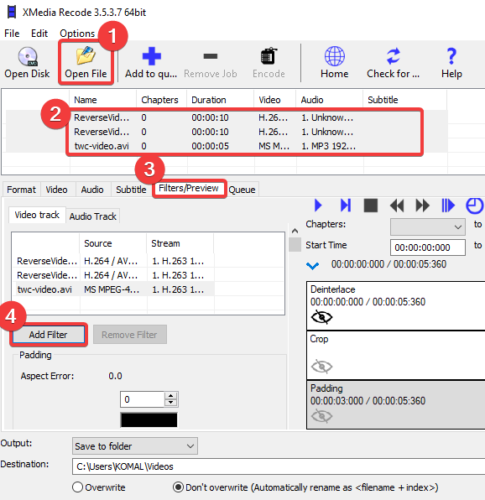
Task: Toggle visibility of the Crop filter
Action: click(321, 367)
